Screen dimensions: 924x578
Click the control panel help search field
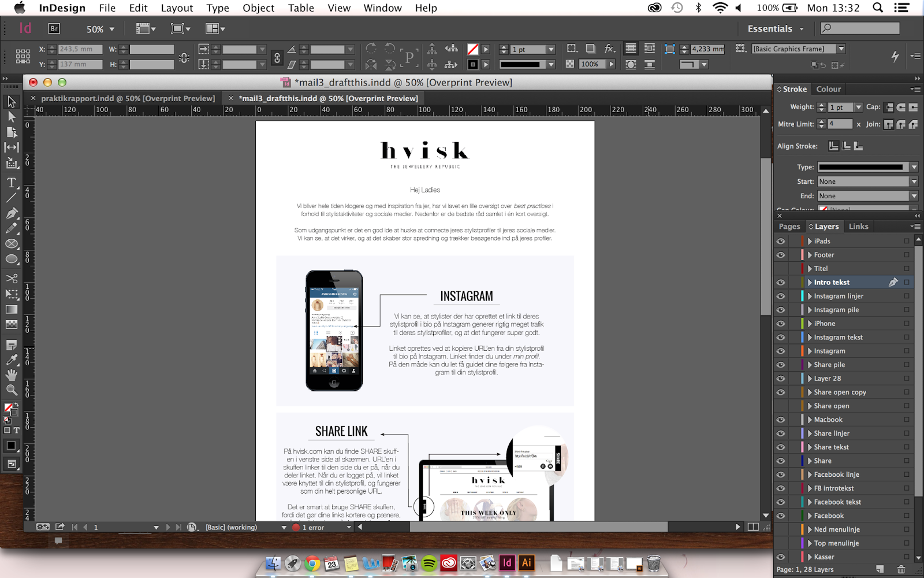pos(860,28)
